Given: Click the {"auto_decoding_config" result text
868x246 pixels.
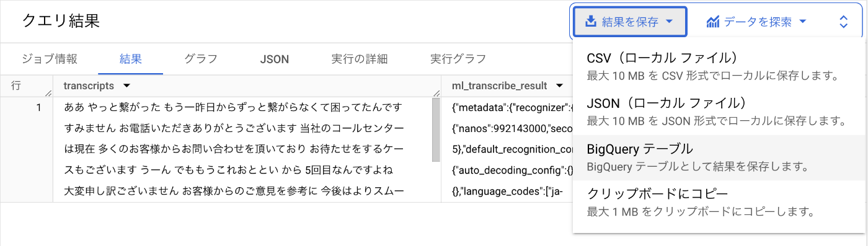Looking at the screenshot, I should pos(512,170).
